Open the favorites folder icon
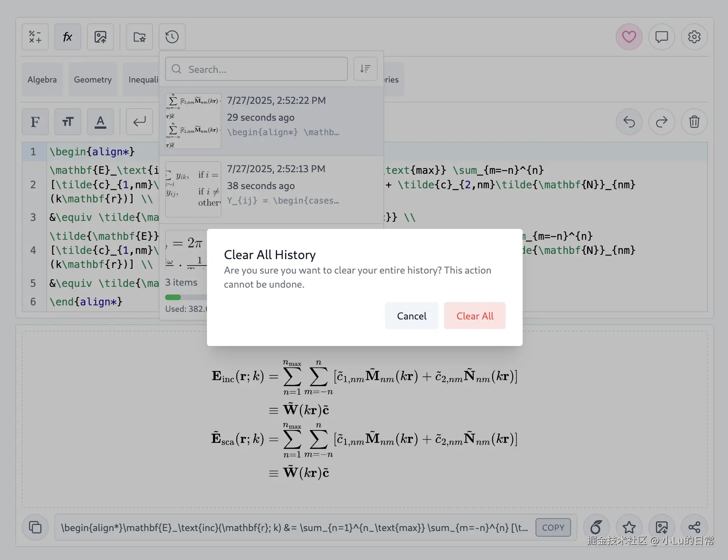Image resolution: width=728 pixels, height=560 pixels. pos(139,37)
